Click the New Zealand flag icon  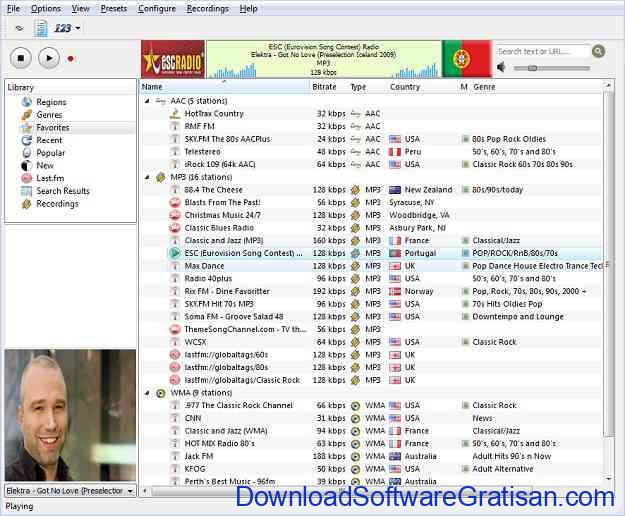[395, 190]
